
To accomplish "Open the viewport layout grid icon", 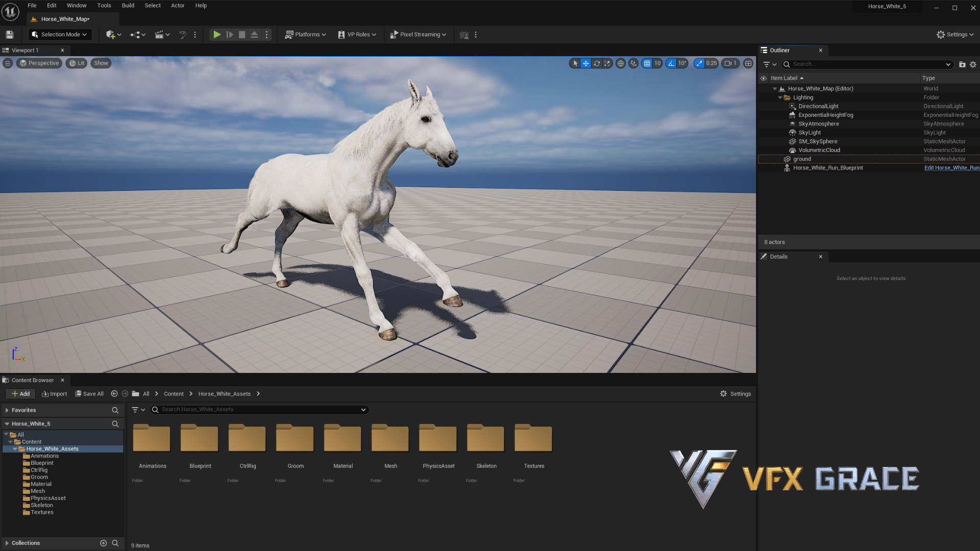I will [x=748, y=63].
